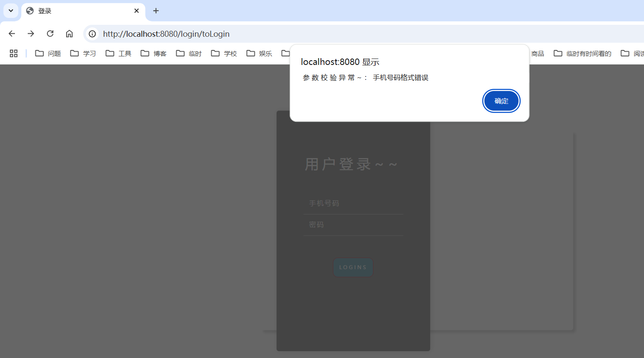
Task: Open the 学校 bookmark folder
Action: click(x=224, y=53)
